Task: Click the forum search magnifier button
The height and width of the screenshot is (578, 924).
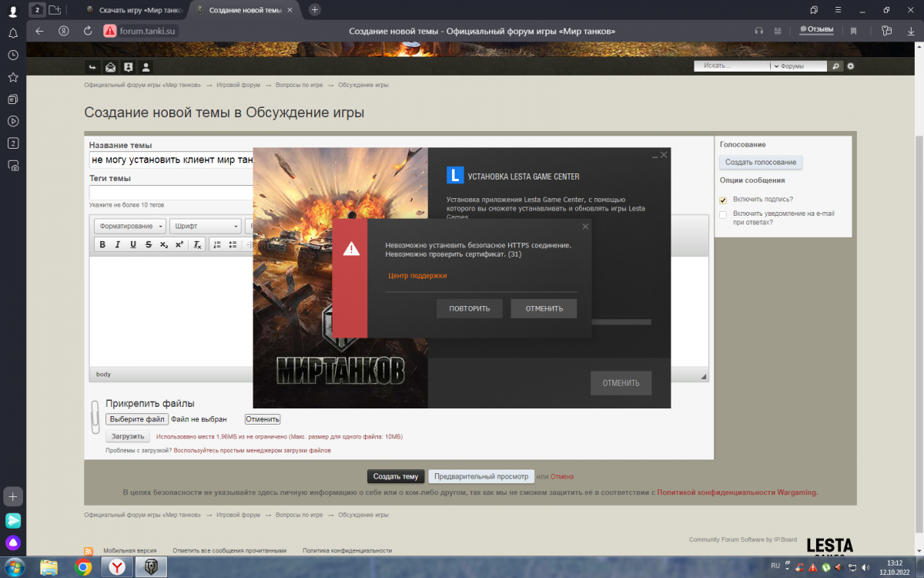Action: [835, 66]
